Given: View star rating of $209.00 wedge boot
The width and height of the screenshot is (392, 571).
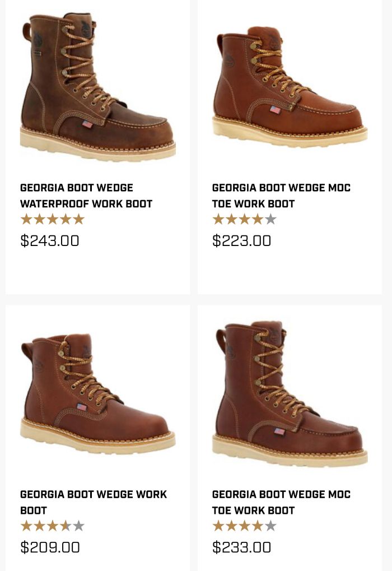Looking at the screenshot, I should pos(53,526).
